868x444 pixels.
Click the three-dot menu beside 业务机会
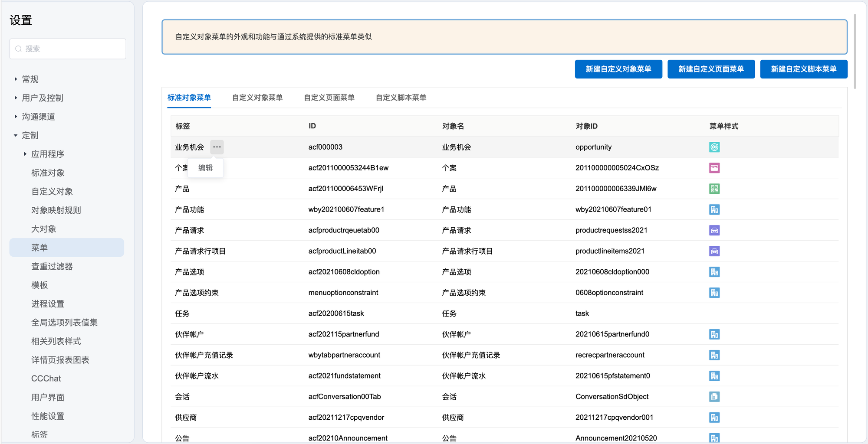click(217, 147)
